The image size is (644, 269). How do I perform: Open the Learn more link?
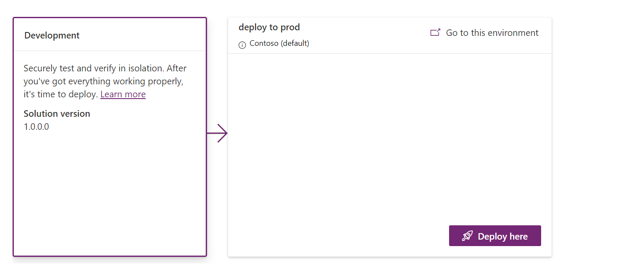click(123, 94)
